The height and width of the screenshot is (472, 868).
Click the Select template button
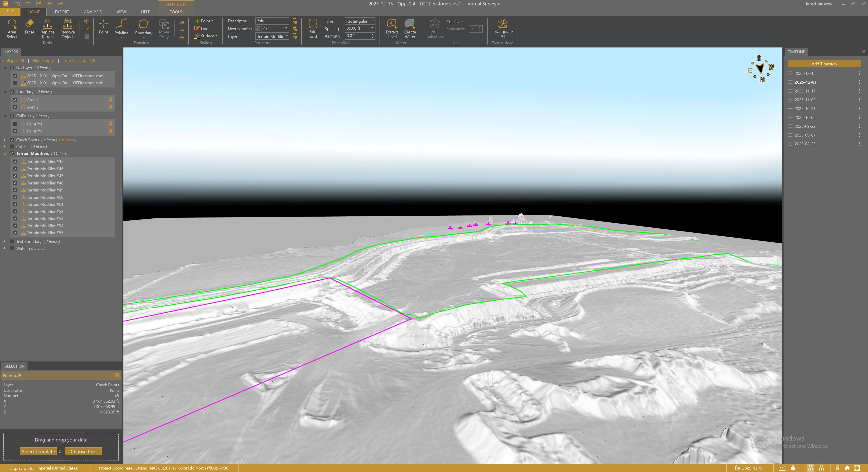[x=38, y=451]
